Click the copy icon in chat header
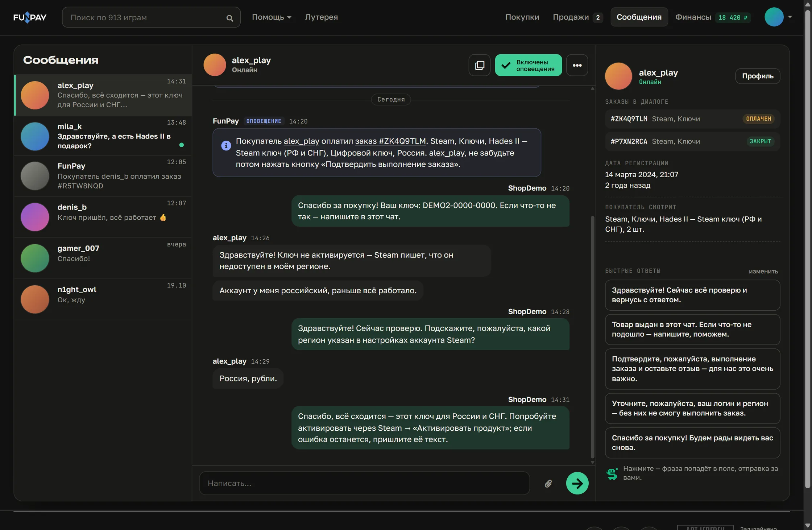The width and height of the screenshot is (812, 530). click(x=479, y=65)
